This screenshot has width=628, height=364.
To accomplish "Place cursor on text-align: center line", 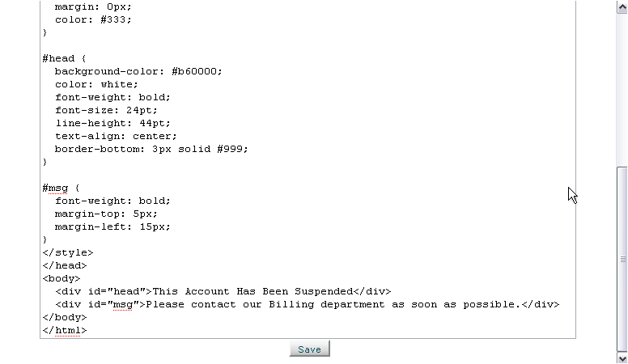I will [x=116, y=136].
